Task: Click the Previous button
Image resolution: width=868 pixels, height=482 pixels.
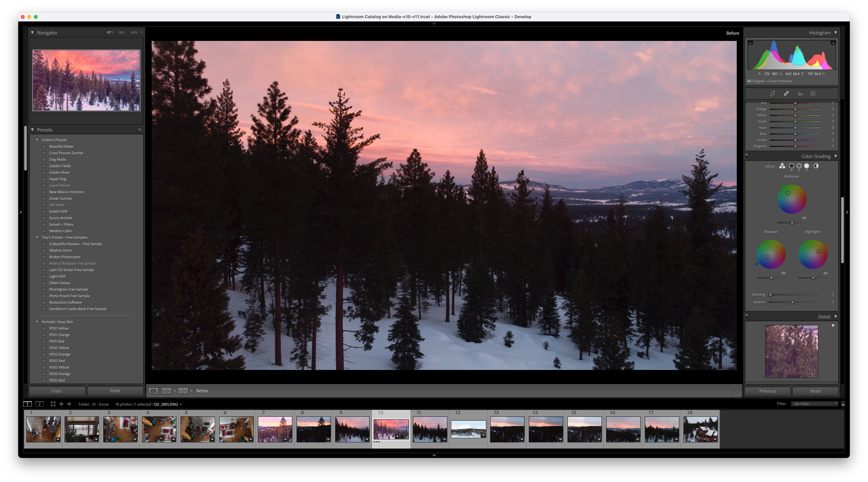Action: [x=768, y=391]
